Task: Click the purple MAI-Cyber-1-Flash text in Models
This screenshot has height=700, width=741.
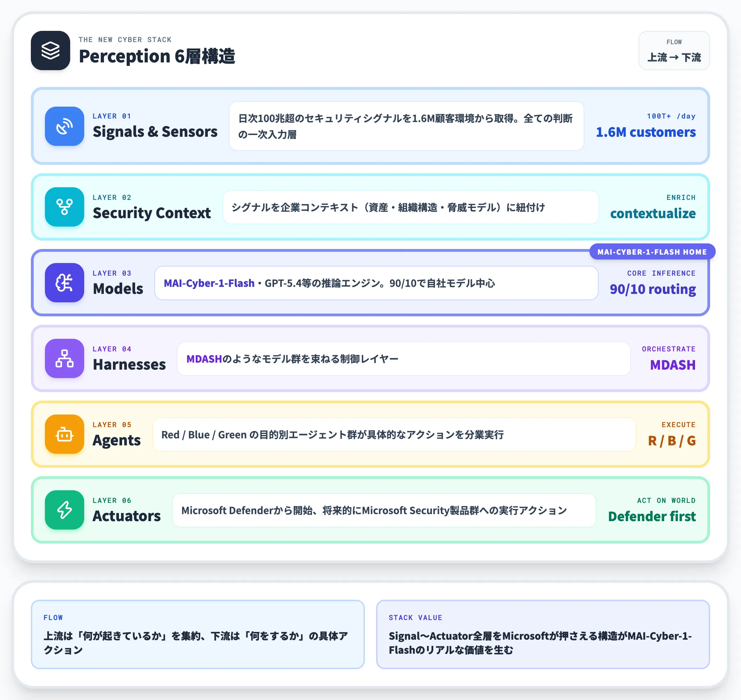Action: pos(209,283)
